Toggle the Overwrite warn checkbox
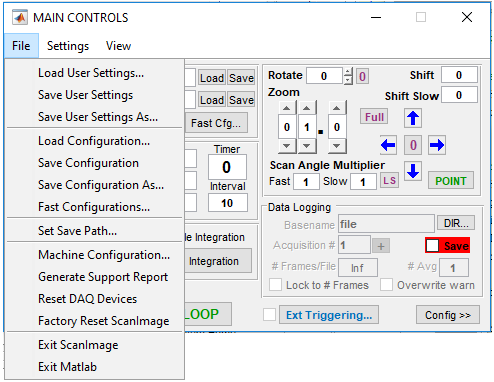 click(x=386, y=285)
